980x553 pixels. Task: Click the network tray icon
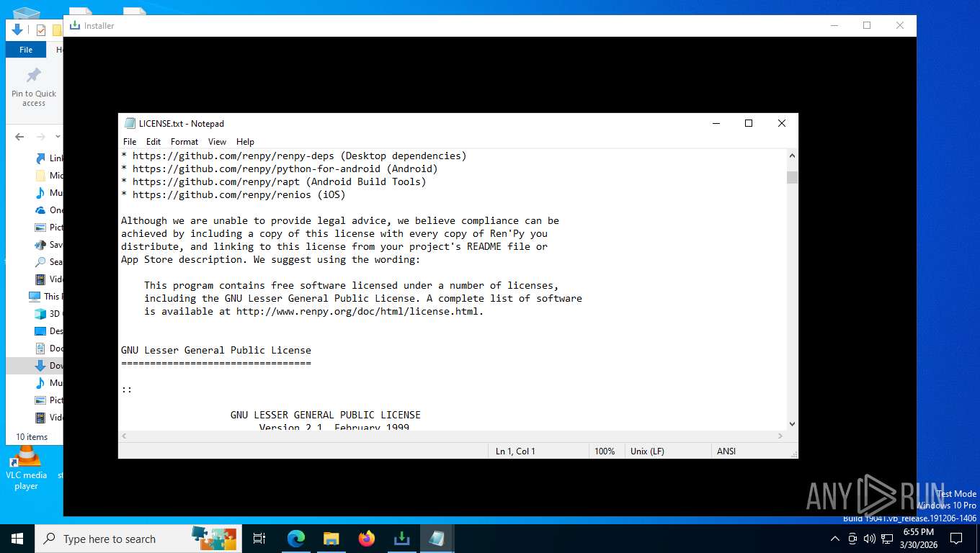pyautogui.click(x=887, y=539)
